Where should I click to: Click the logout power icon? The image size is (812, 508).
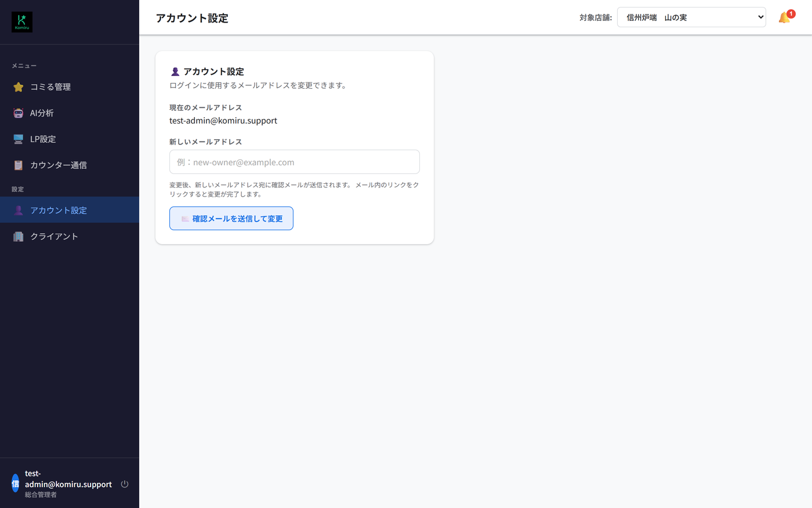[125, 484]
